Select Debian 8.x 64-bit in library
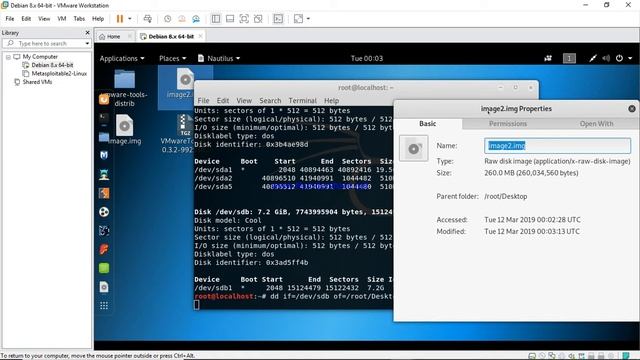640x360 pixels. [52, 65]
